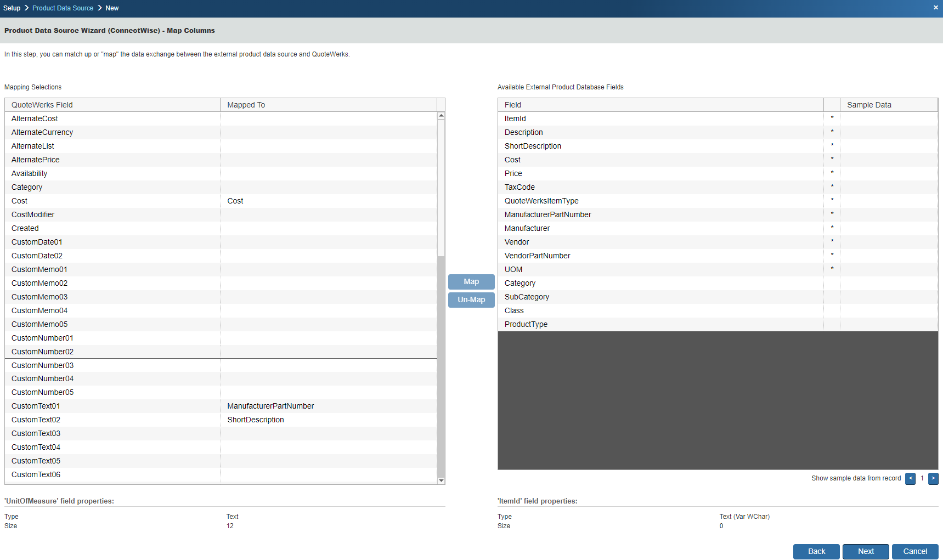Show next sample data record
Screen dimensions: 943x560
tap(933, 478)
